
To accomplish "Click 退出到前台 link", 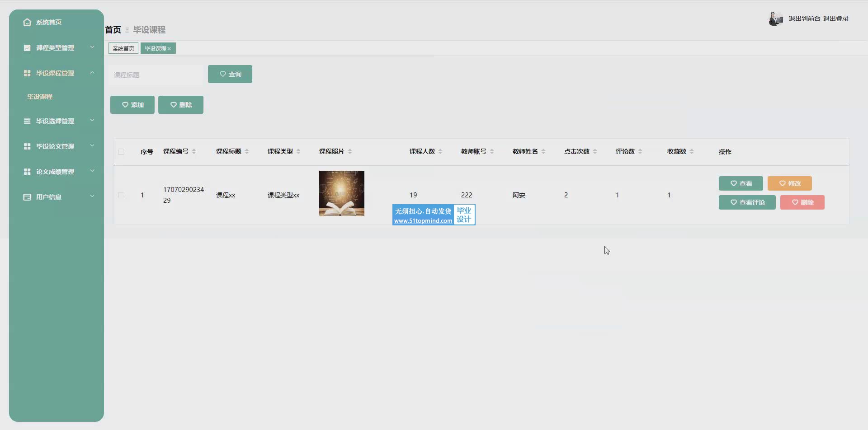I will tap(804, 19).
